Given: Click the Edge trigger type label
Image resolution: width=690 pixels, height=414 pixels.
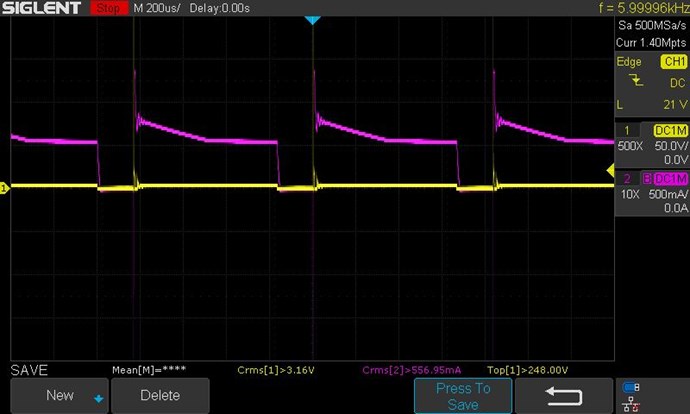Looking at the screenshot, I should pos(629,62).
